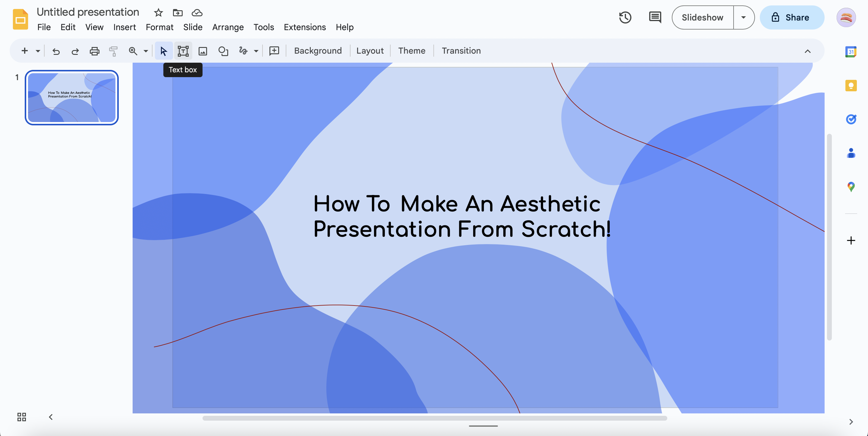The image size is (868, 436).
Task: Open Google Keep in side panel
Action: [x=851, y=86]
